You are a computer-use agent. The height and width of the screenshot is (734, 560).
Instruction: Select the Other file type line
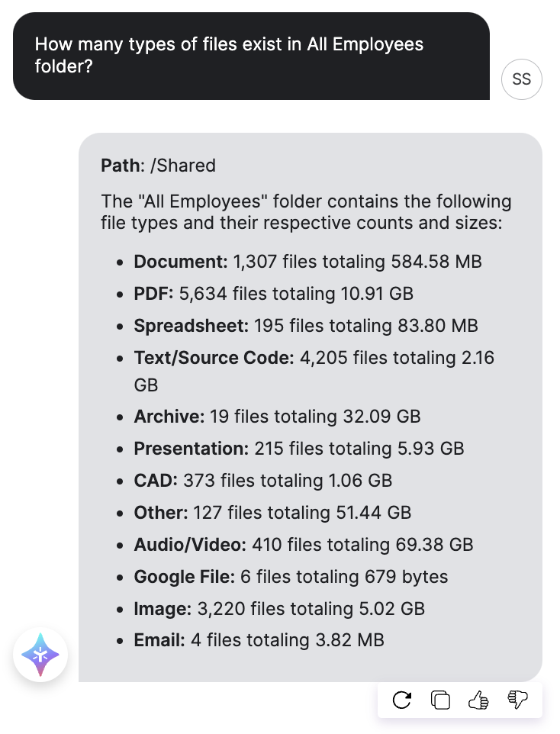272,513
